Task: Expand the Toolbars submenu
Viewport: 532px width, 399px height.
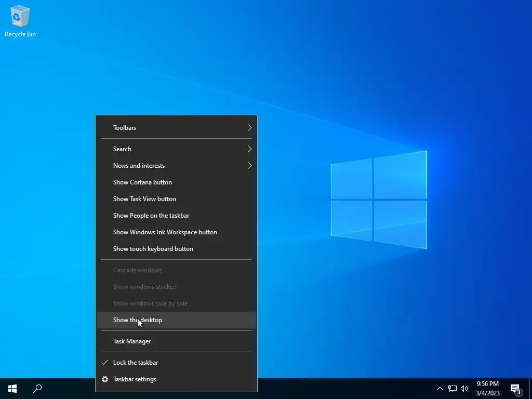Action: pyautogui.click(x=177, y=128)
